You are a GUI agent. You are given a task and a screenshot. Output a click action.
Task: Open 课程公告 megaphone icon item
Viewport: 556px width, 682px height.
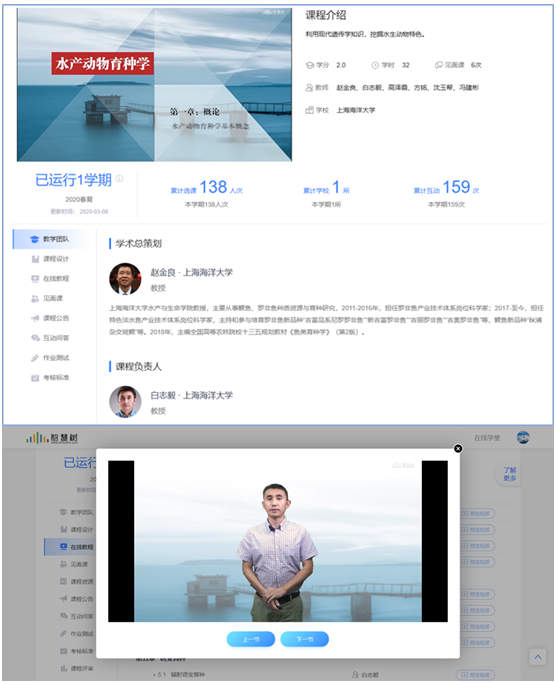pos(35,318)
